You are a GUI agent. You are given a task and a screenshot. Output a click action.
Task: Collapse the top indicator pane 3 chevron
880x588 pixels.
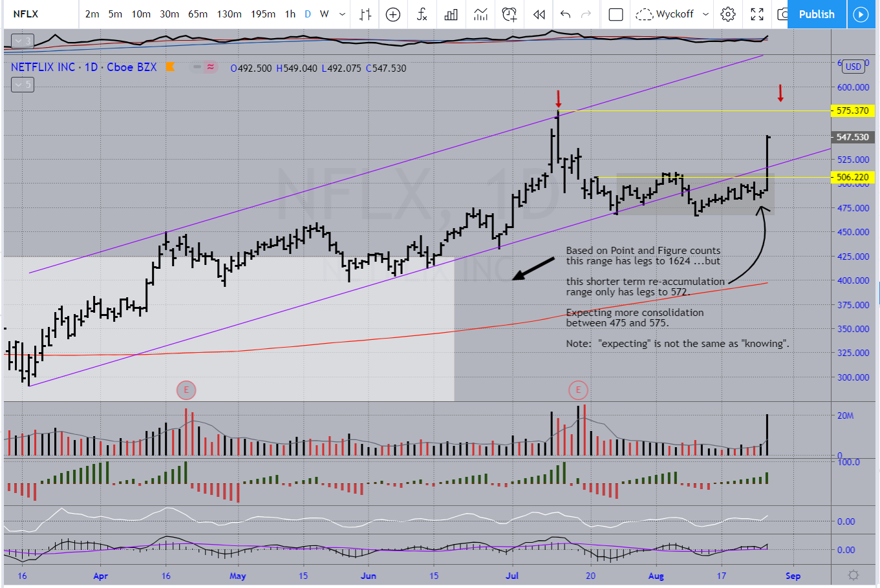23,41
